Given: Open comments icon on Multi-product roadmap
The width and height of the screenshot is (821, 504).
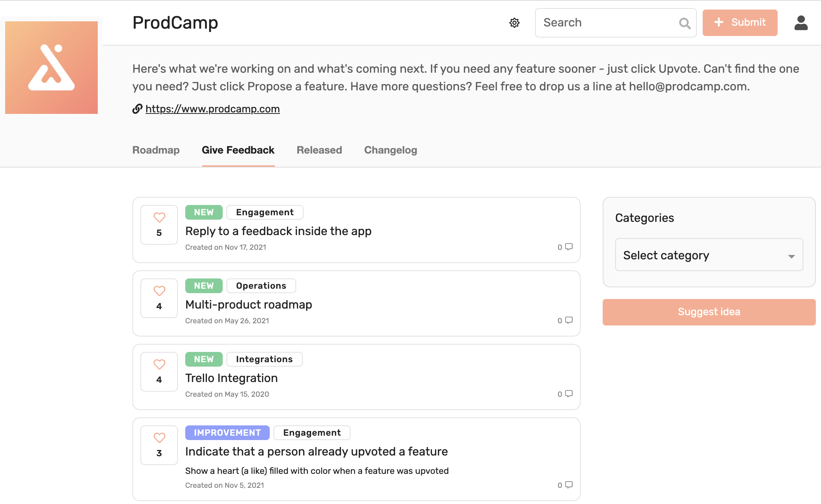Looking at the screenshot, I should point(569,320).
